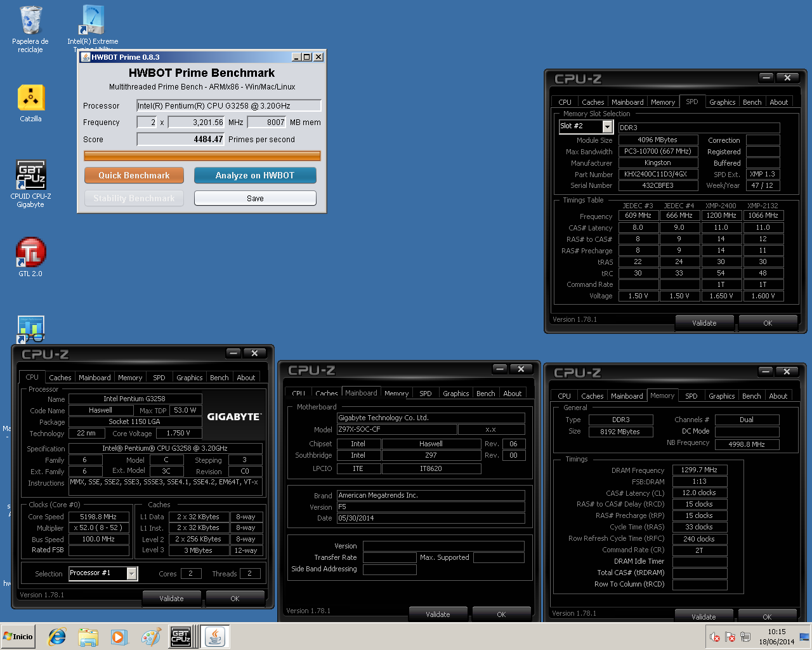Open About tab in SPD CPU-Z window
812x650 pixels.
[x=779, y=102]
